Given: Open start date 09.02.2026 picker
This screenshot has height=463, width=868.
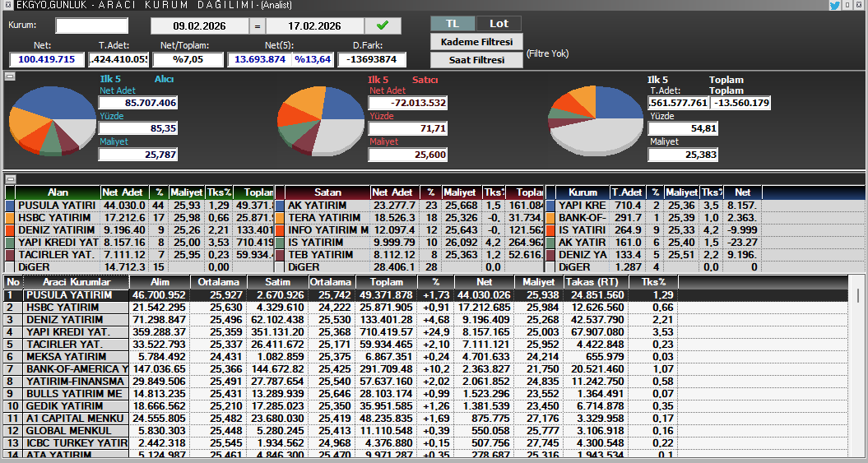Looking at the screenshot, I should point(199,25).
